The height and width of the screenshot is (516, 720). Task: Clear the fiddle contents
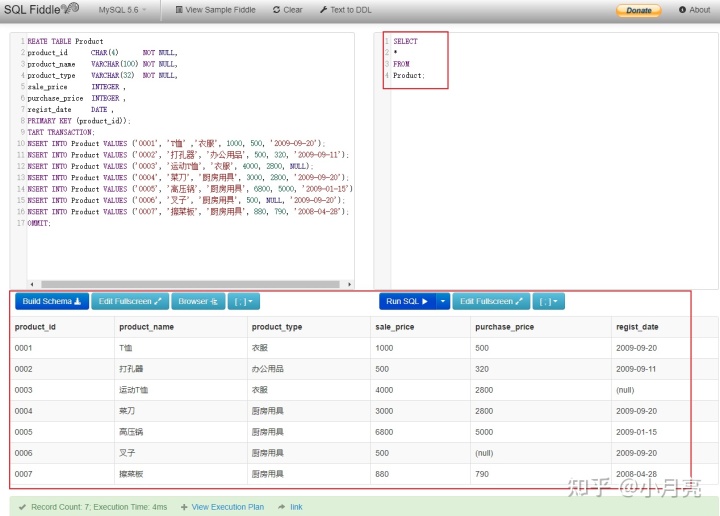(x=287, y=10)
